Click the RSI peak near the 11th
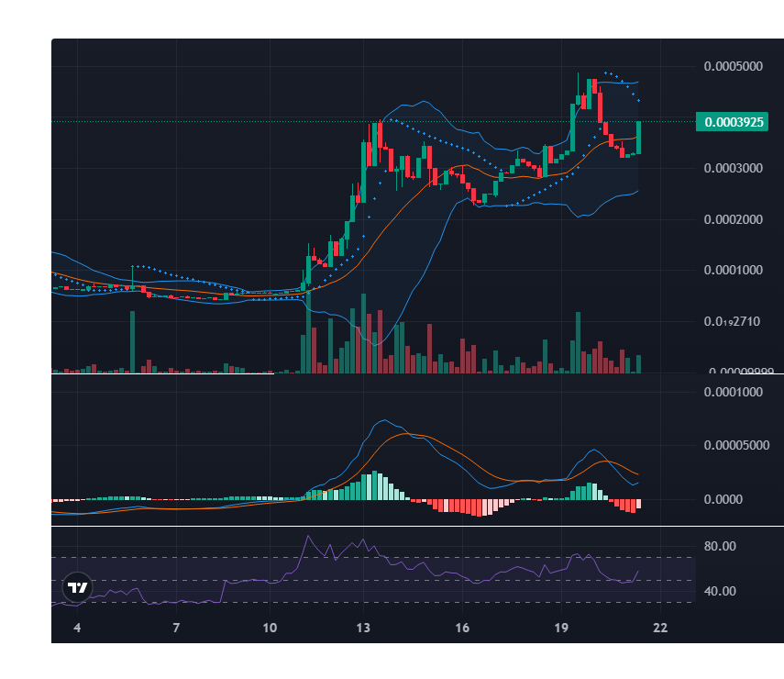Viewport: 784px width, 679px height. tap(308, 536)
